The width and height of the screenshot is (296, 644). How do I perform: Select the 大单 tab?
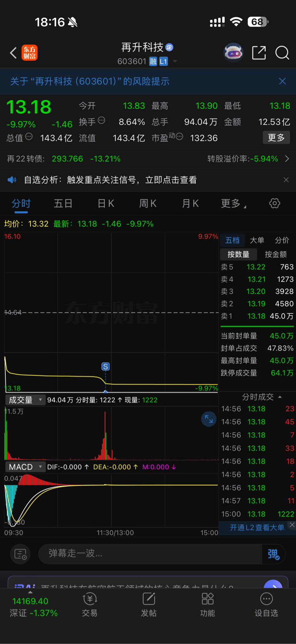(257, 240)
